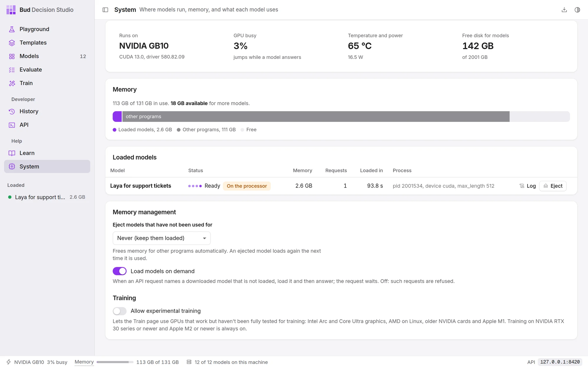Click the Evaluate checklist icon

(x=12, y=70)
